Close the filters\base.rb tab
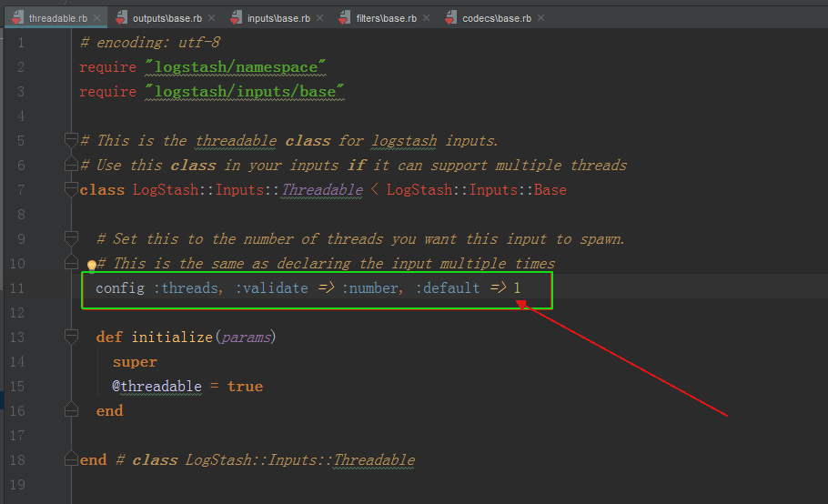This screenshot has height=504, width=828. pyautogui.click(x=427, y=18)
